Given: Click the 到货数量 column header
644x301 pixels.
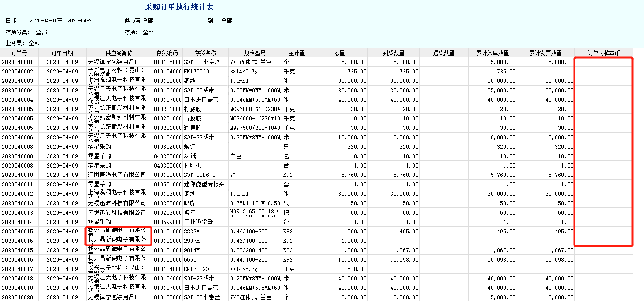Looking at the screenshot, I should click(x=394, y=53).
